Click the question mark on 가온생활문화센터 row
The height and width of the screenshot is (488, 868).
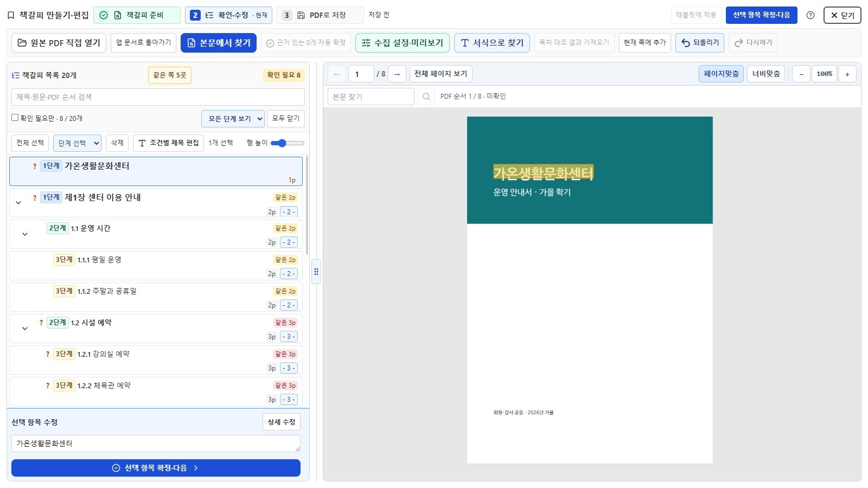coord(35,166)
